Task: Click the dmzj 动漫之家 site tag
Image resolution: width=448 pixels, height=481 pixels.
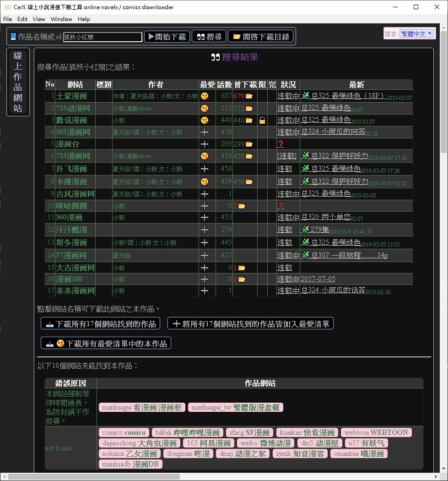Action: [243, 454]
